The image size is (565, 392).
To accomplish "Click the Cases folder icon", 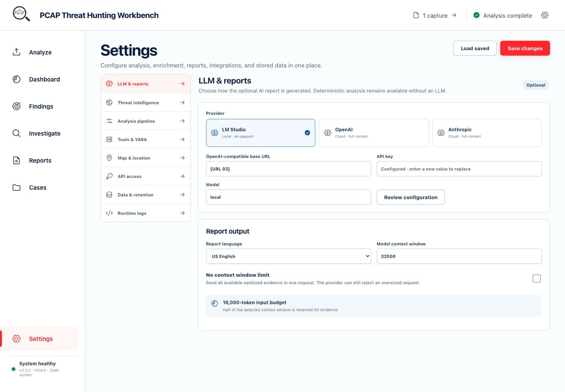I will [x=16, y=187].
